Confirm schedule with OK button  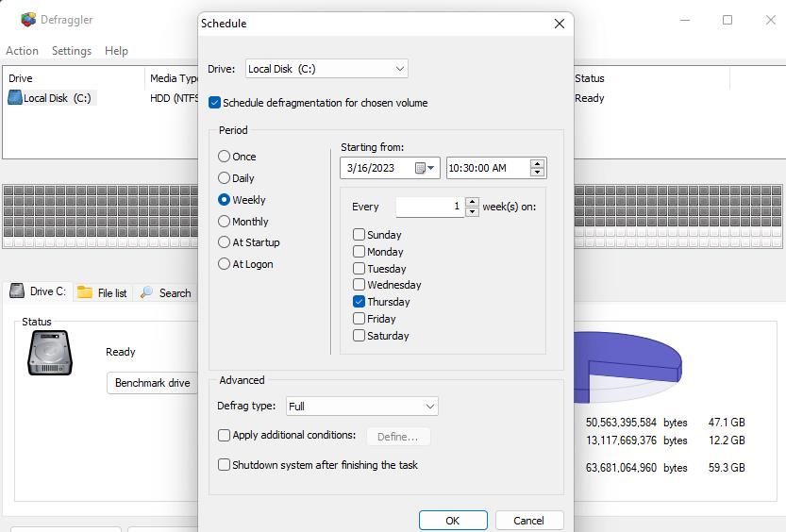point(453,521)
